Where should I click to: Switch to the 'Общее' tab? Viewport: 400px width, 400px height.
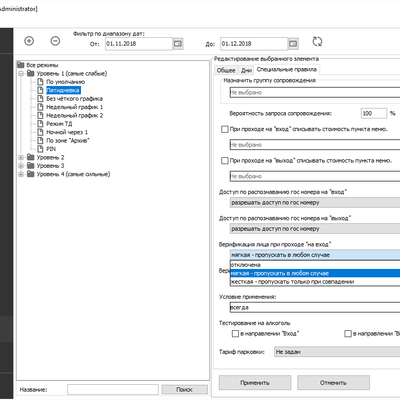coord(226,70)
